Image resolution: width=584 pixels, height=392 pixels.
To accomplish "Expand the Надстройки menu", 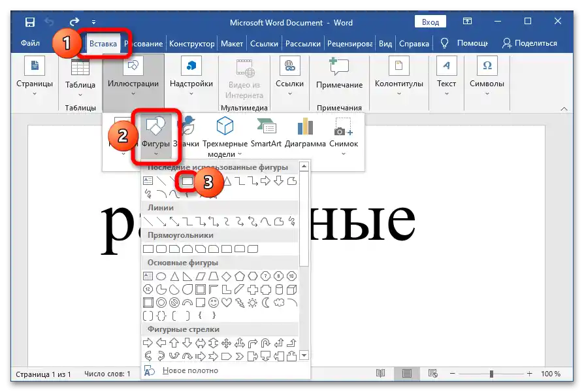I will point(191,76).
